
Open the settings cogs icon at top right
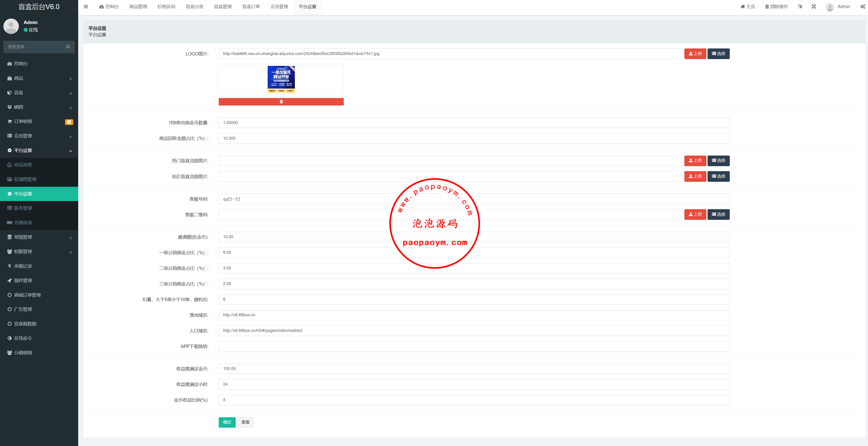point(862,7)
